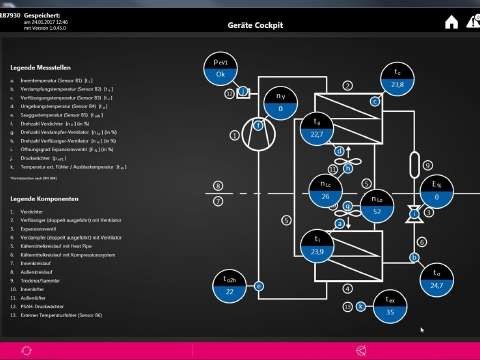Select the tc gauge showing 23,8
This screenshot has height=360, width=480.
[x=397, y=79]
